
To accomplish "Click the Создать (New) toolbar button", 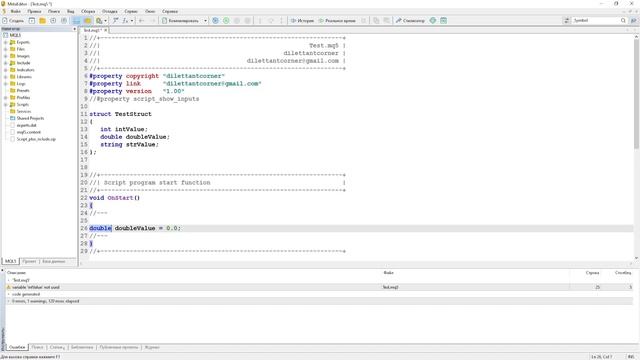I will click(13, 20).
